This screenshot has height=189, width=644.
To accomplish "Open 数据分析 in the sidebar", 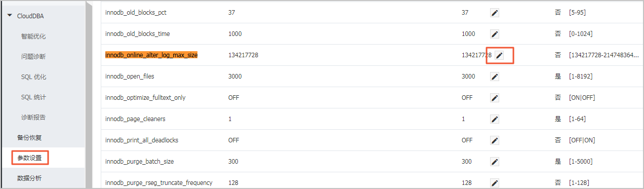I will 29,178.
